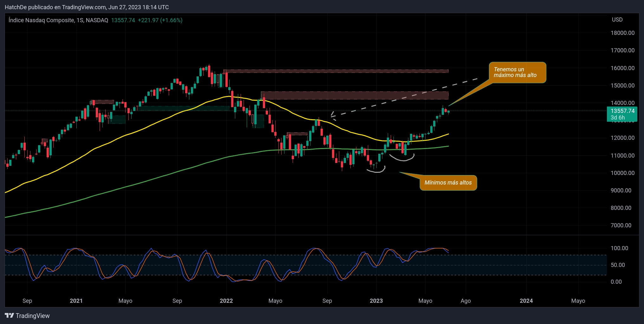Click the Tenemos un máximo más alto callout
The height and width of the screenshot is (324, 644).
pos(517,72)
